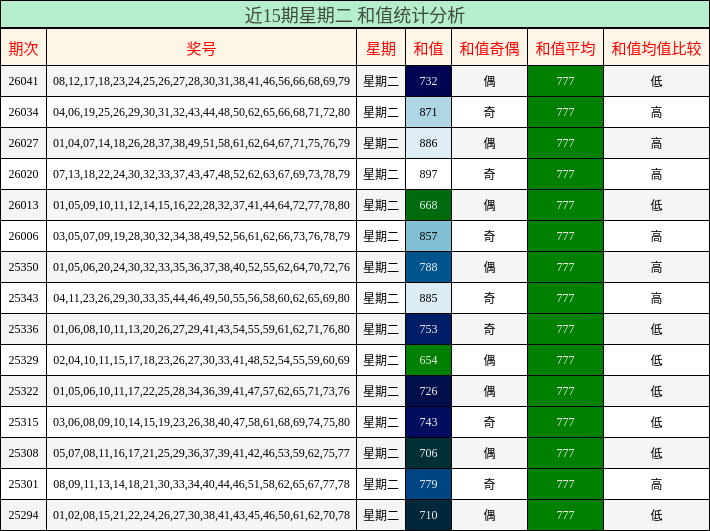The width and height of the screenshot is (710, 531).
Task: Click the sum value 753 cell
Action: coord(428,329)
